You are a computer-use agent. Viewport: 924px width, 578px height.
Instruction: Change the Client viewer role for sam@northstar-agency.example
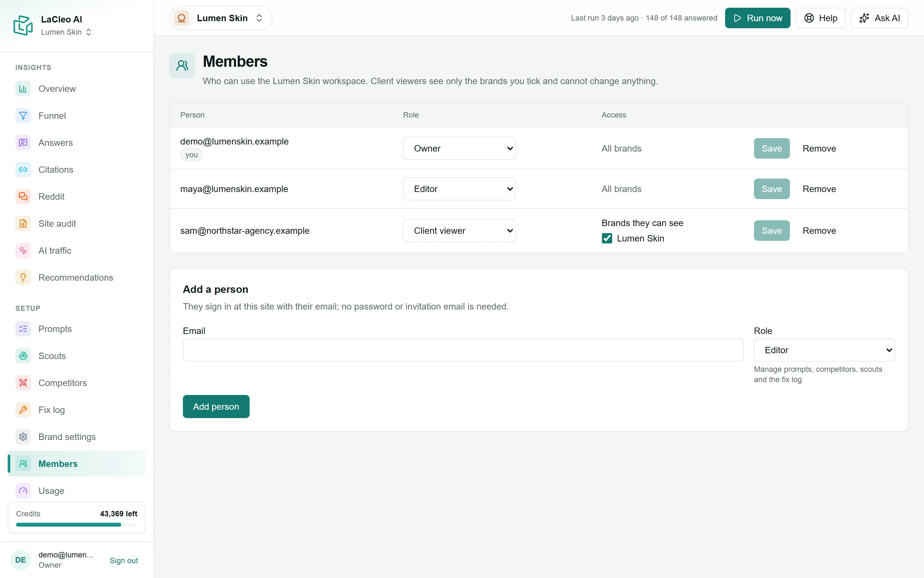pos(459,231)
